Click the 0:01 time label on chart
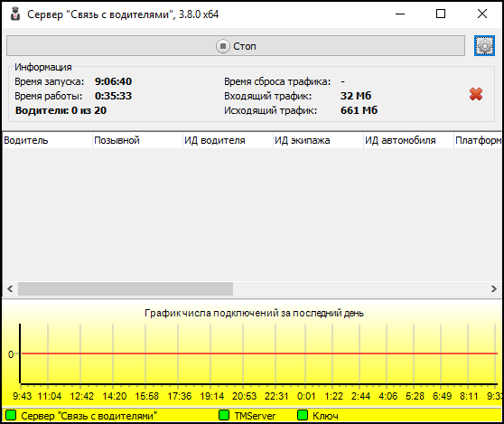The image size is (504, 424). pos(306,396)
